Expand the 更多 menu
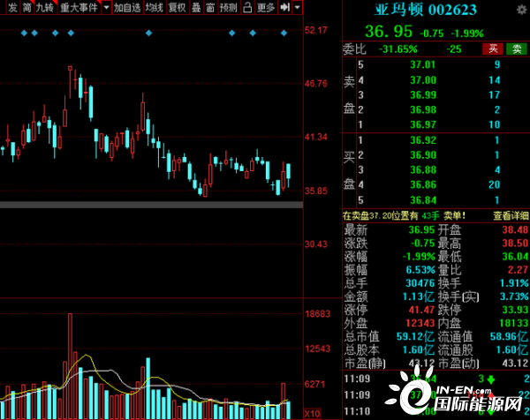The height and width of the screenshot is (420, 530). (266, 7)
